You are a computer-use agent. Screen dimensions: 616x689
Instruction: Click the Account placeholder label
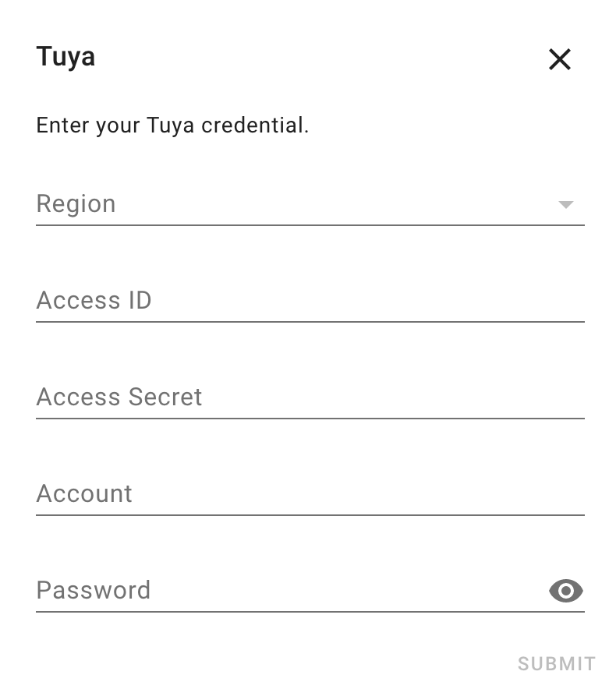pos(84,494)
